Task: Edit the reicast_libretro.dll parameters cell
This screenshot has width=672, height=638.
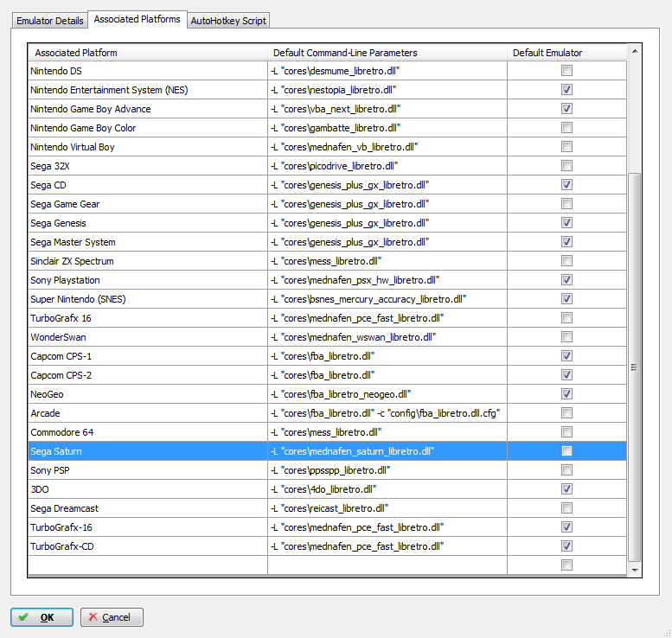Action: coord(387,508)
